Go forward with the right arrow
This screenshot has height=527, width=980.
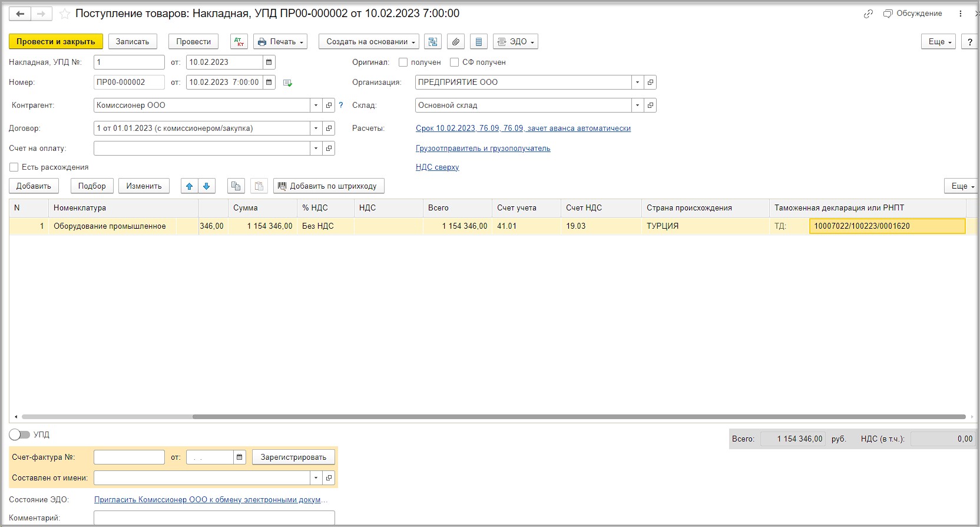coord(41,14)
